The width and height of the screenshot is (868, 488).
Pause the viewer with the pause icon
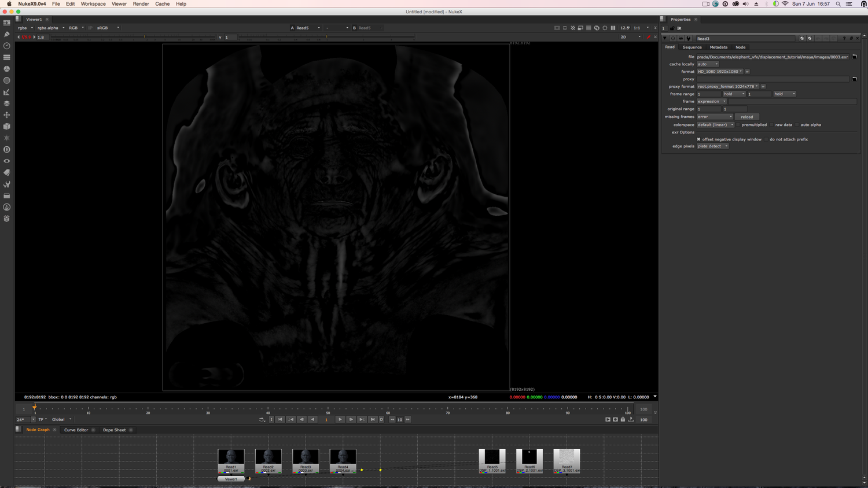click(x=613, y=27)
